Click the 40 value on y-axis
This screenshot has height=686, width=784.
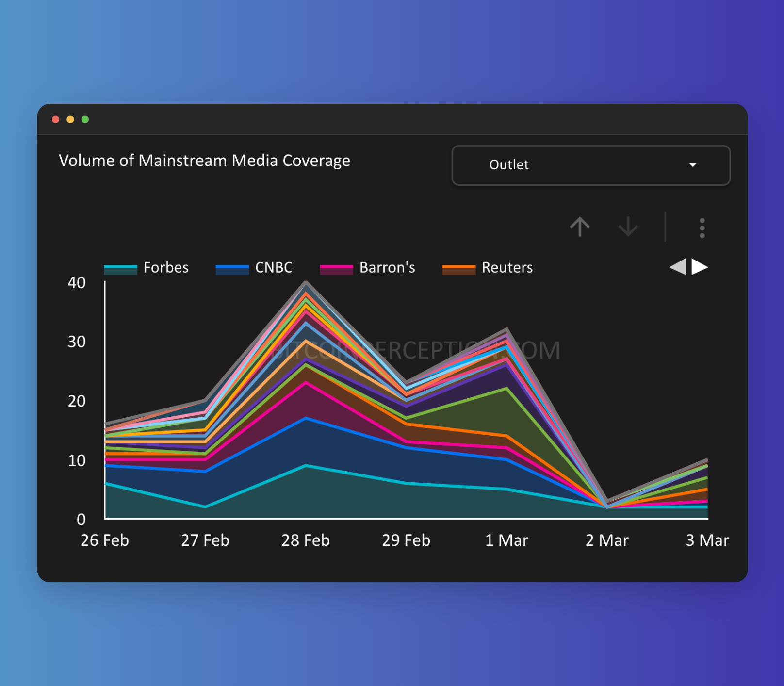[77, 282]
